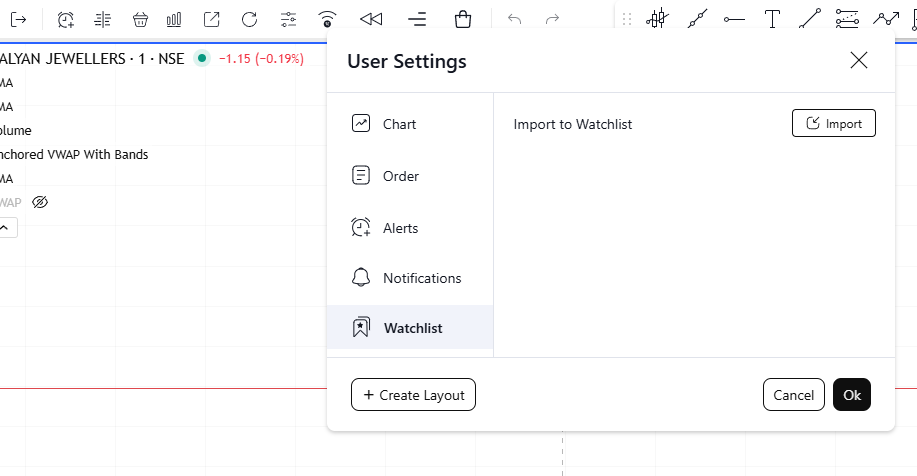Click the Create Layout button
This screenshot has height=476, width=917.
pyautogui.click(x=413, y=395)
